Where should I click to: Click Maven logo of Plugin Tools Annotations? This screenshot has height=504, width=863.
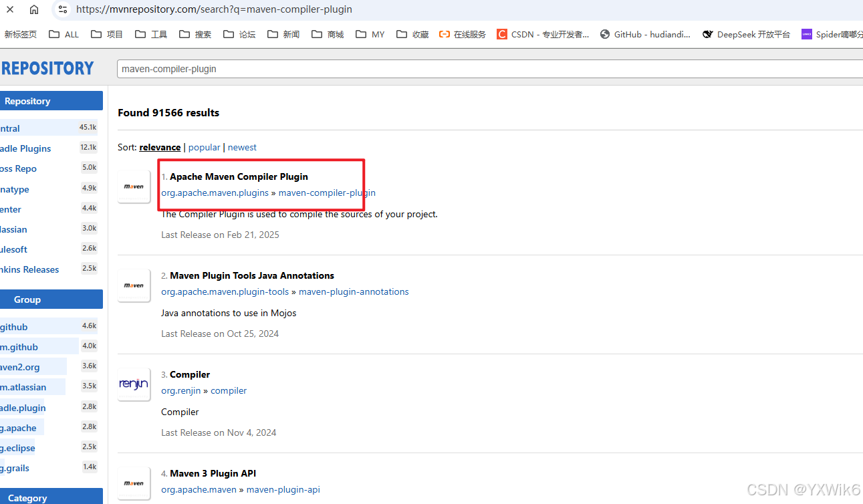[134, 285]
